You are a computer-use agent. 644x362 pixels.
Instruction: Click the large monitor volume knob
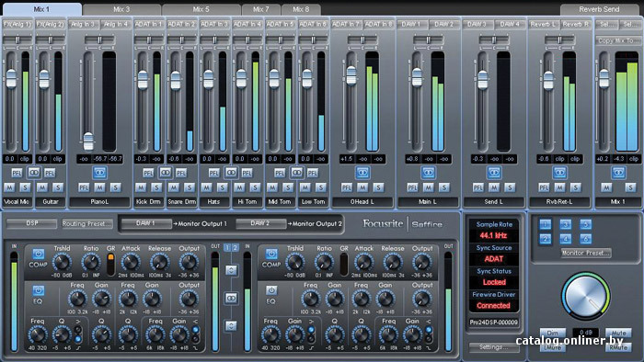click(585, 296)
